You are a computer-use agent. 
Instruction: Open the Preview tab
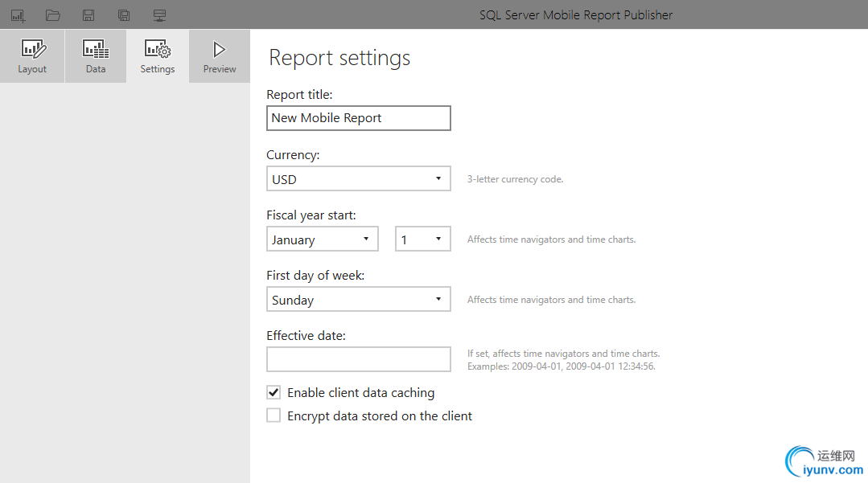click(x=220, y=56)
